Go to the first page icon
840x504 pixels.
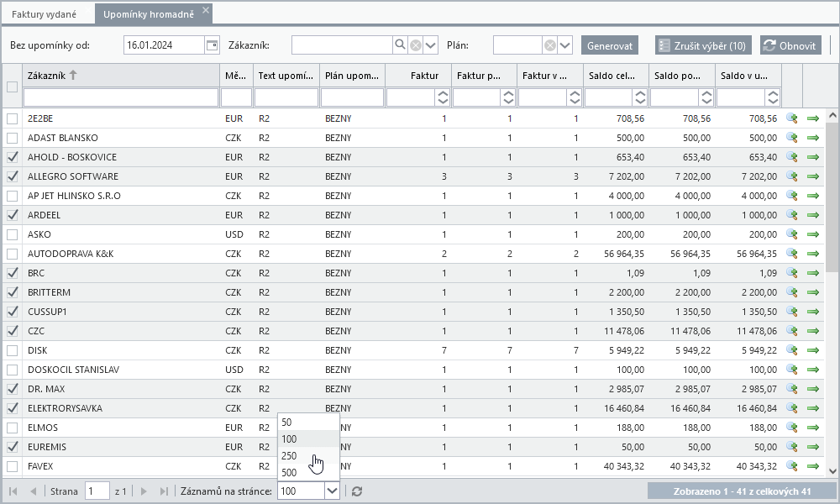(13, 491)
